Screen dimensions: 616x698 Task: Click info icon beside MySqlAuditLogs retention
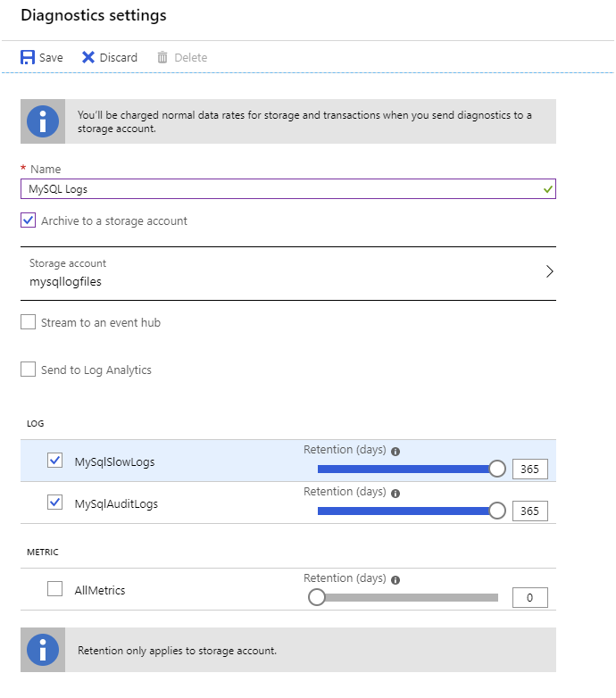click(395, 494)
